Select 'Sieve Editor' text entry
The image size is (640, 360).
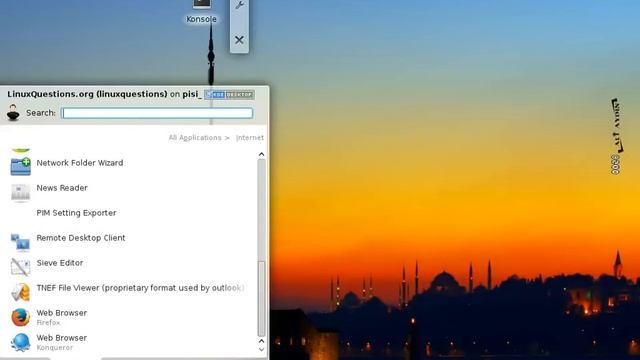click(60, 263)
